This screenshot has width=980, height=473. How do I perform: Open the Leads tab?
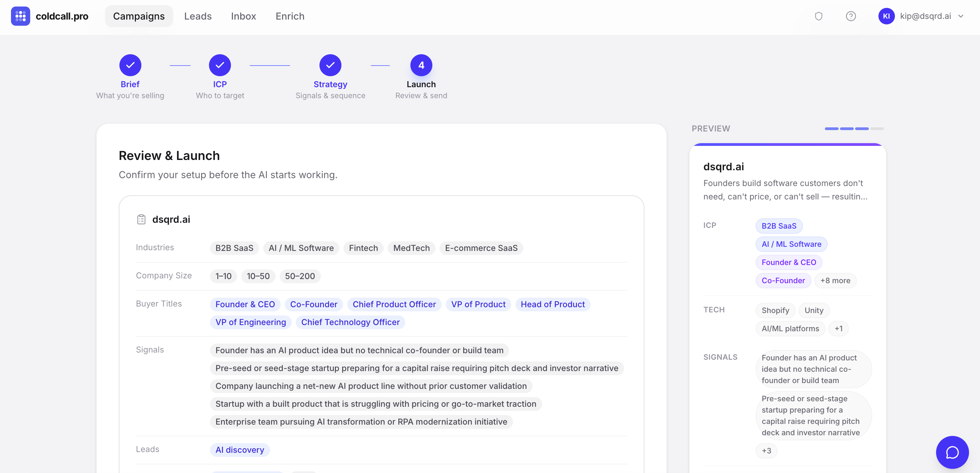tap(197, 16)
